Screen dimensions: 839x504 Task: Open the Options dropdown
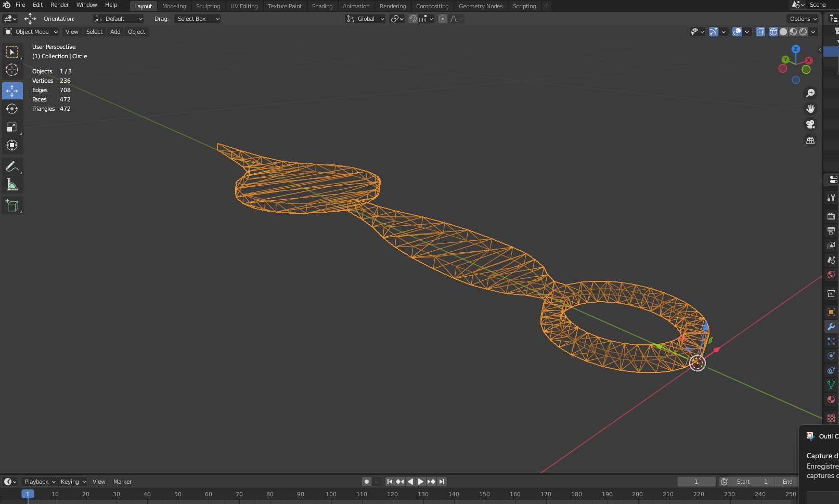pyautogui.click(x=803, y=19)
